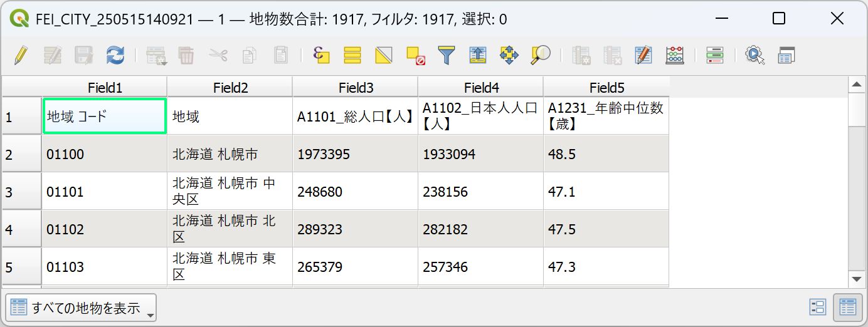Click the 01103 cell
This screenshot has height=327, width=868.
pos(105,266)
